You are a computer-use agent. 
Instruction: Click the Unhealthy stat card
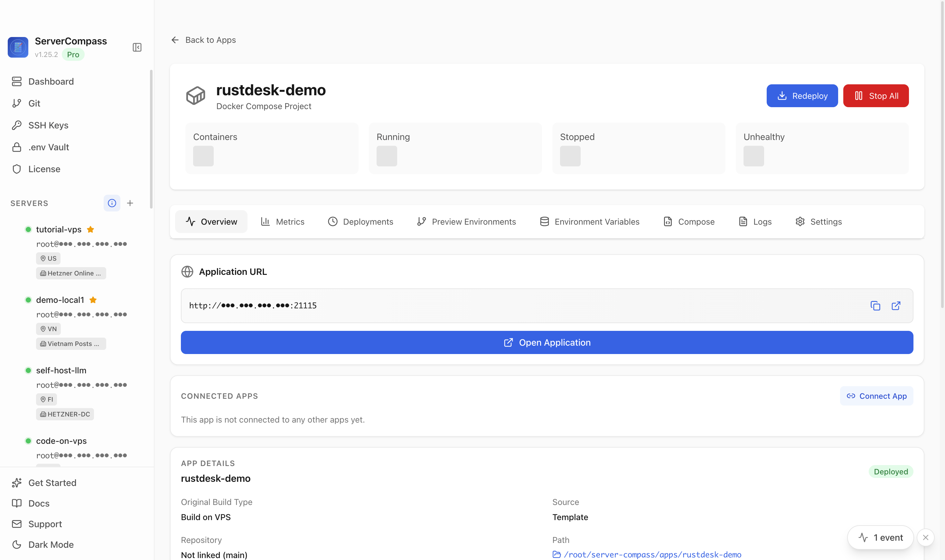822,148
